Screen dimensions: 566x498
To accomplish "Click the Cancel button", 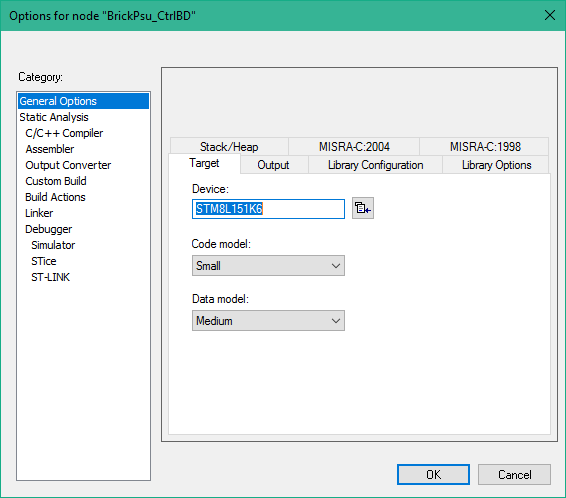I will click(x=514, y=474).
